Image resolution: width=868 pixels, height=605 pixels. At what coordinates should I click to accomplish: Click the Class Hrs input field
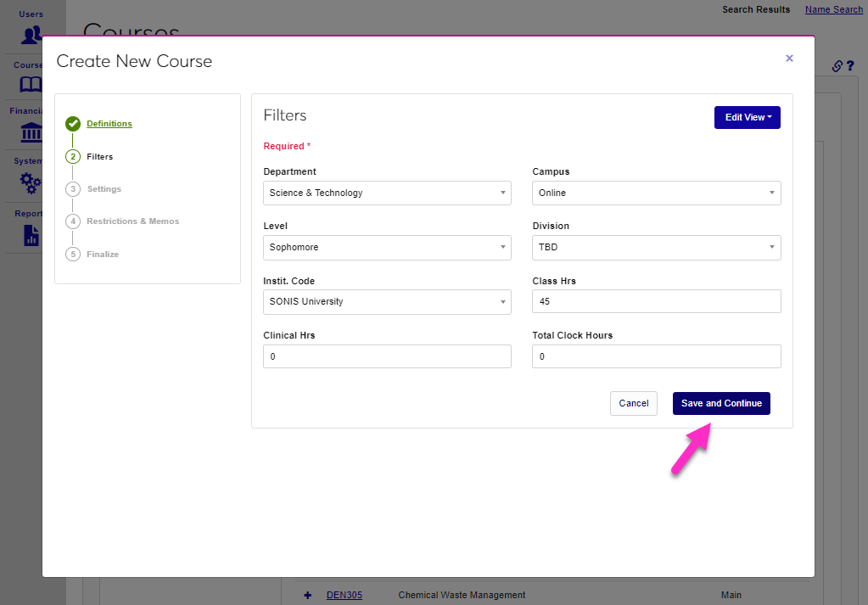point(656,302)
